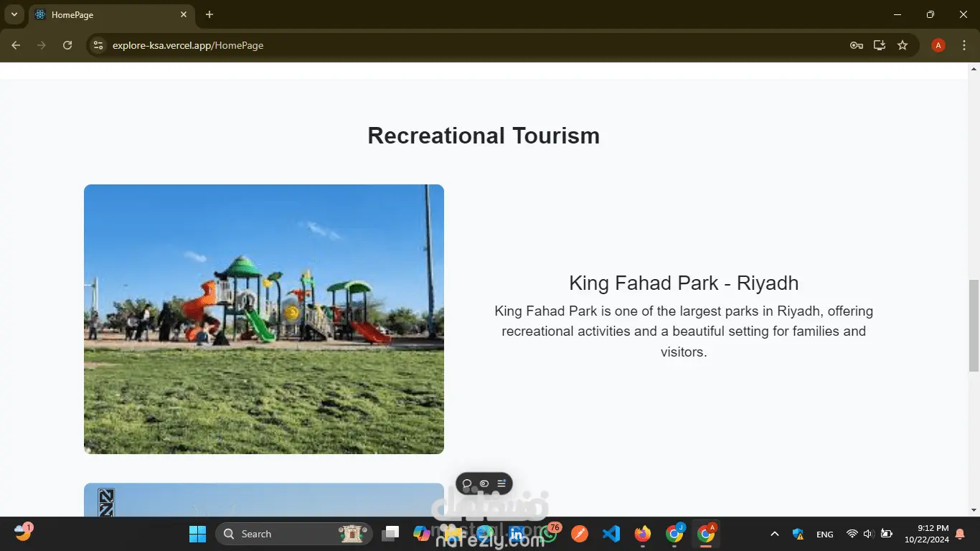This screenshot has width=980, height=551.
Task: Open the Wi-Fi network tray icon
Action: click(852, 534)
